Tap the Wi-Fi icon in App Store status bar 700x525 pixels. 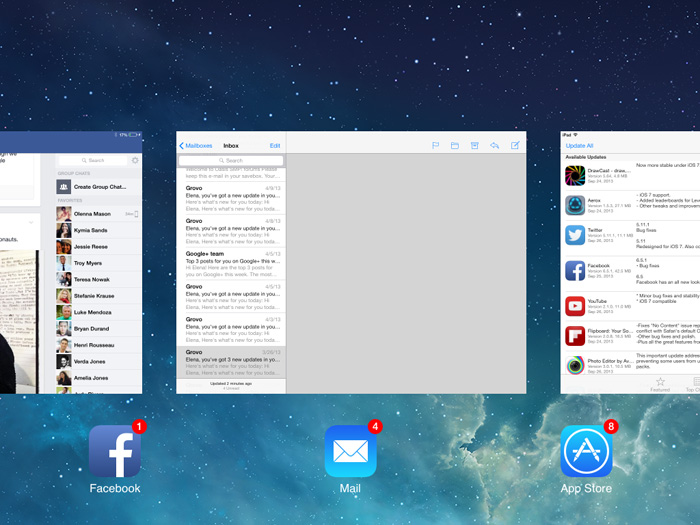click(575, 134)
